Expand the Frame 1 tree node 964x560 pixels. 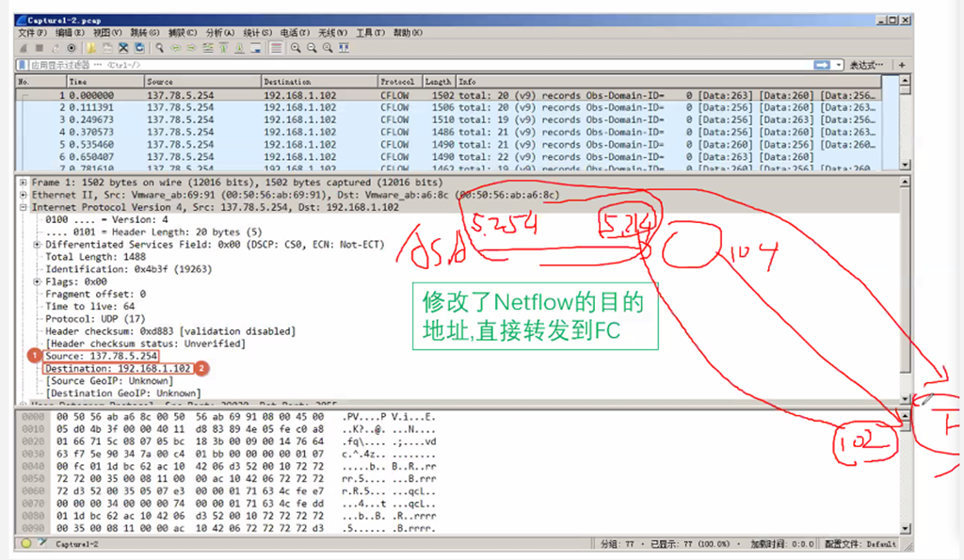coord(23,183)
